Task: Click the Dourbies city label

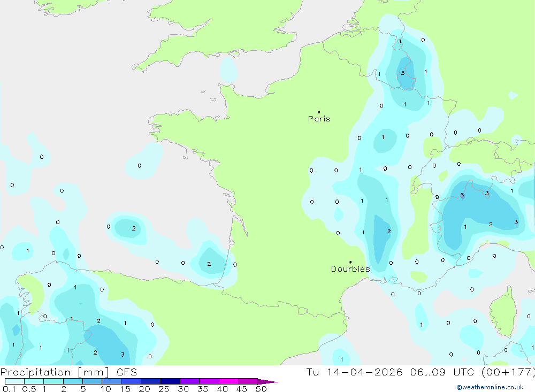Action: pos(350,269)
